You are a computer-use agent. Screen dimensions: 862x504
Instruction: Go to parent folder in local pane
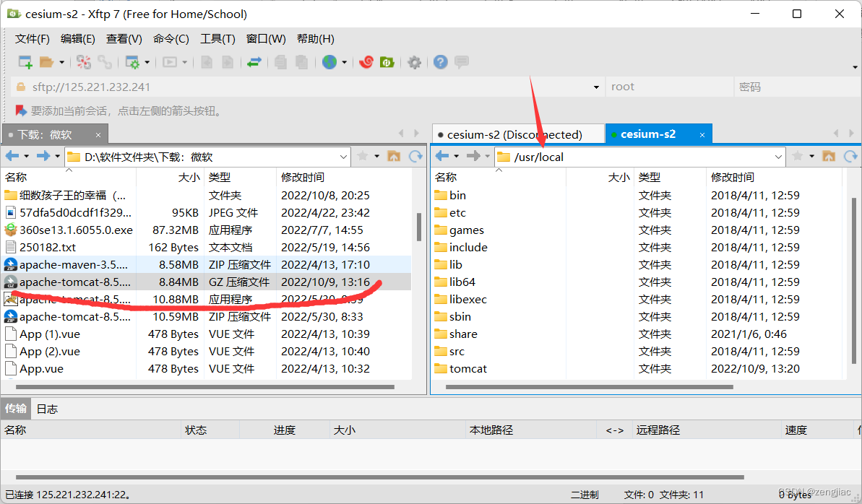point(394,157)
